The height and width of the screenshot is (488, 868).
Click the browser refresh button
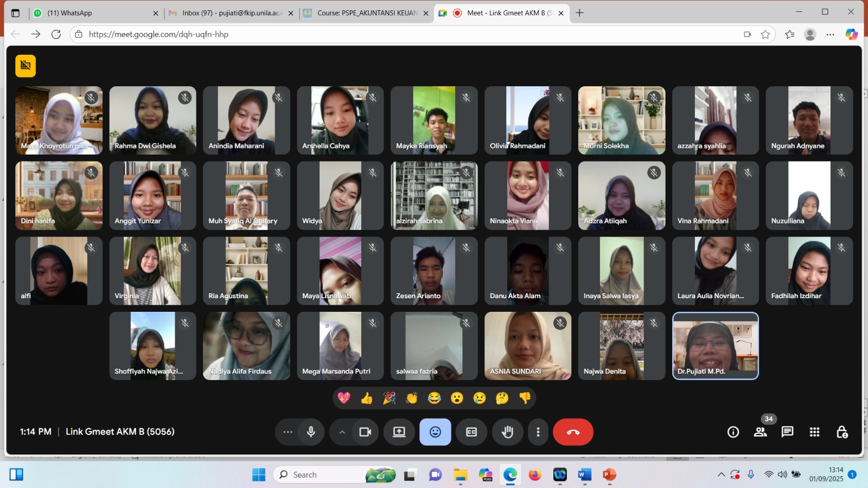(x=56, y=34)
